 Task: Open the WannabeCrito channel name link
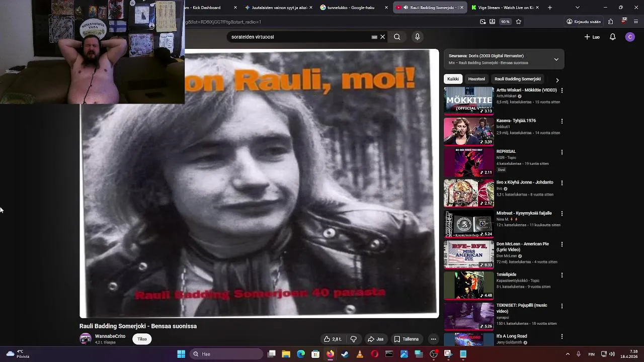[x=110, y=336]
